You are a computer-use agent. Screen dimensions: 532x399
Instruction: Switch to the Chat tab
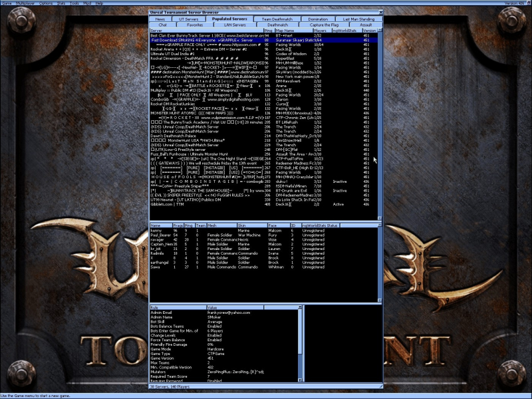(162, 25)
